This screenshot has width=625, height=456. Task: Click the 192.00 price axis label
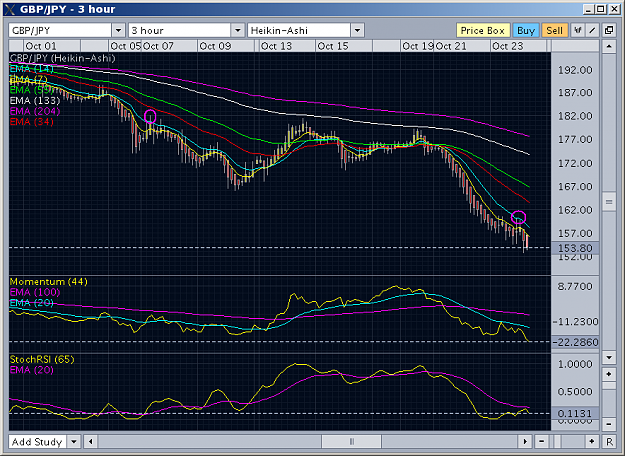[575, 70]
